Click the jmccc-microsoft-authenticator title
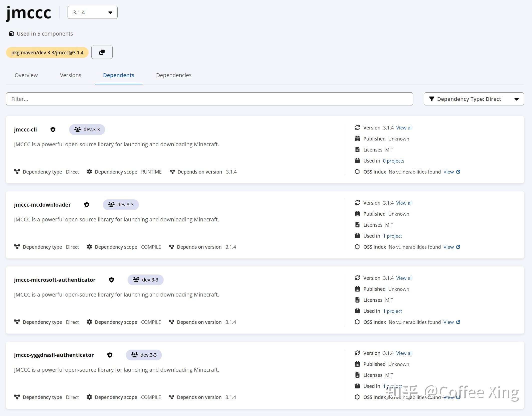Viewport: 532px width, 416px height. (55, 280)
